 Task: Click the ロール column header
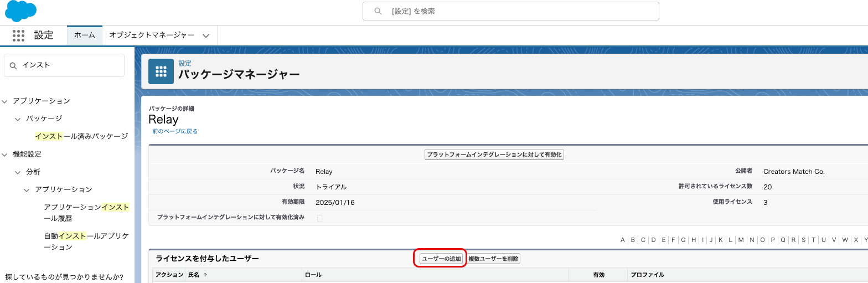[x=313, y=275]
